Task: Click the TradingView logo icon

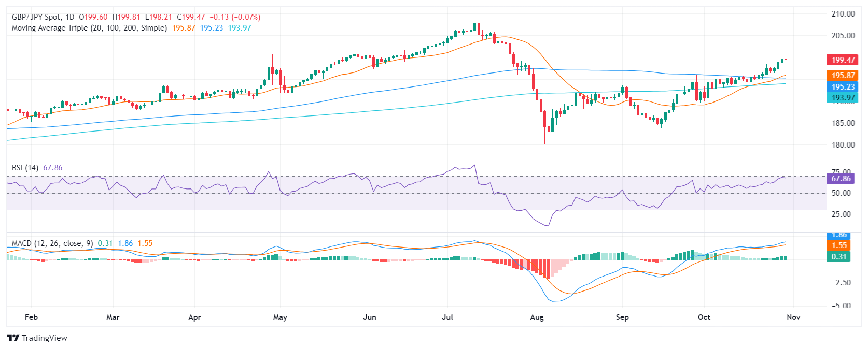Action: [13, 338]
